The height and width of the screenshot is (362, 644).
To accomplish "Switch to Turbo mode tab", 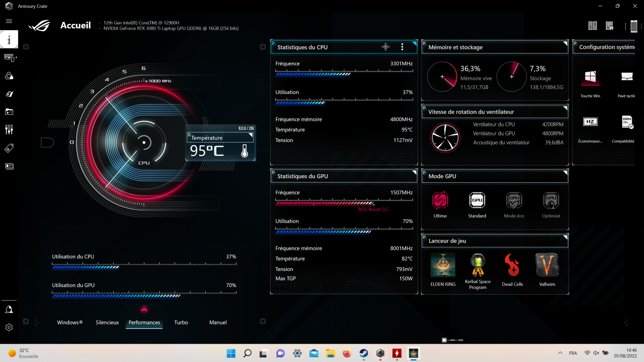I will (181, 322).
